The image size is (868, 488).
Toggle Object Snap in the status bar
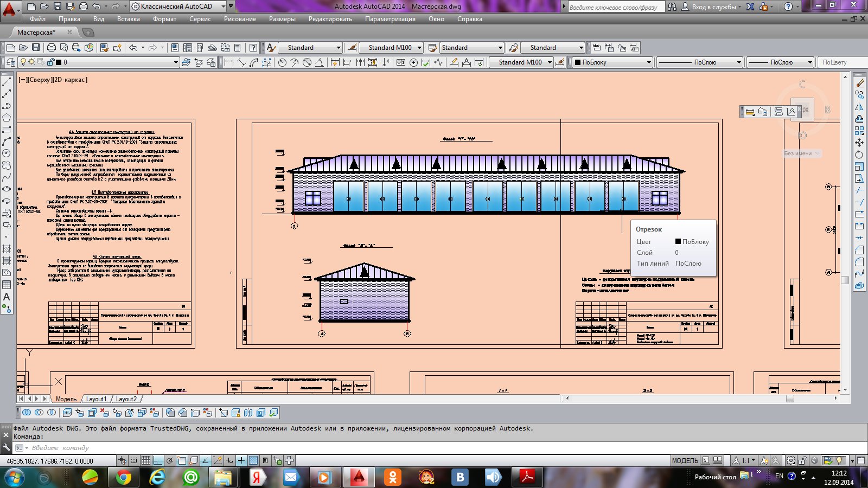[182, 461]
